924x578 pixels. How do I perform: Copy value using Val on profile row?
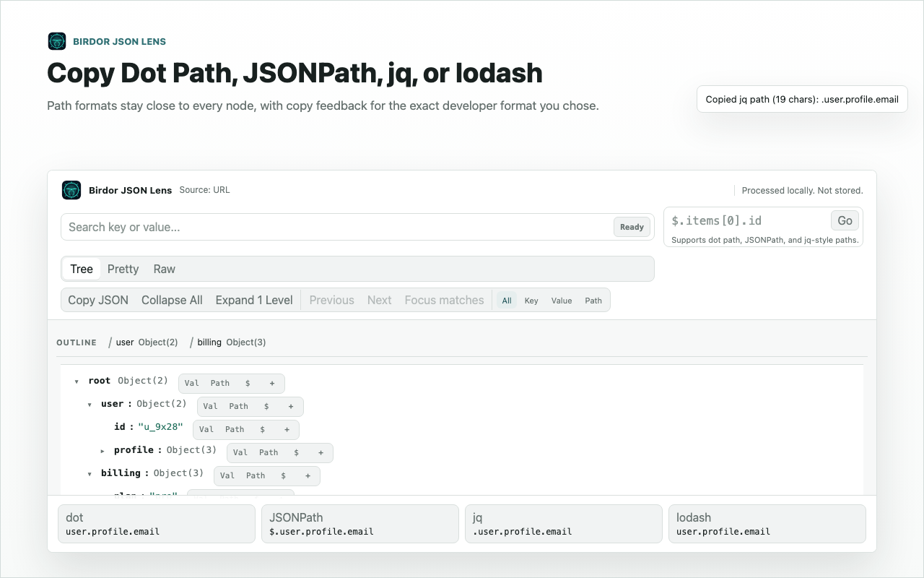coord(240,452)
